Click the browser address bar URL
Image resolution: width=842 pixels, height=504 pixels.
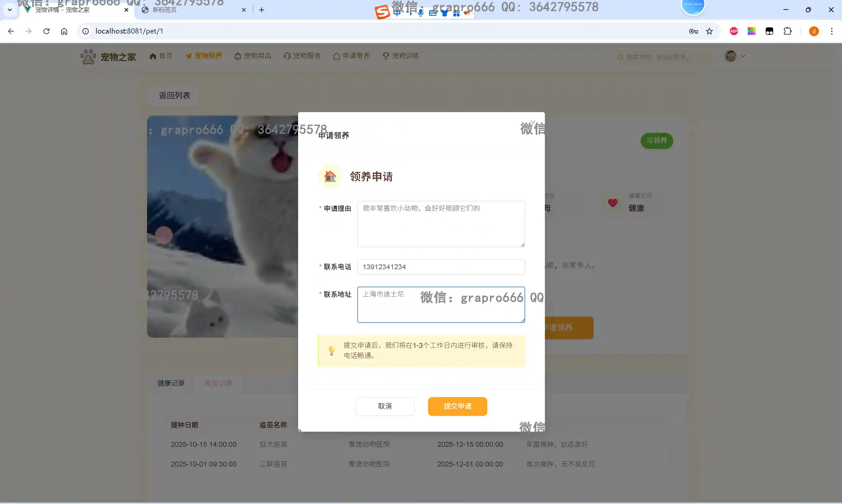click(x=129, y=31)
